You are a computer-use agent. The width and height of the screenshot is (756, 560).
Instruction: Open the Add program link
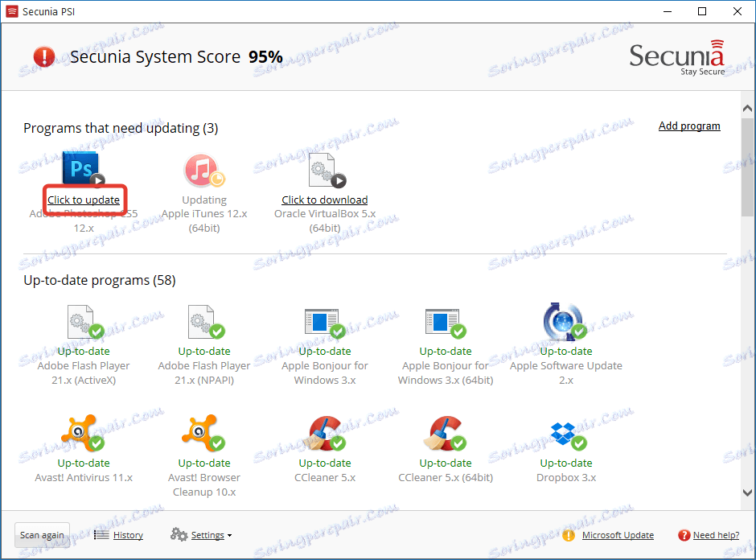[689, 126]
